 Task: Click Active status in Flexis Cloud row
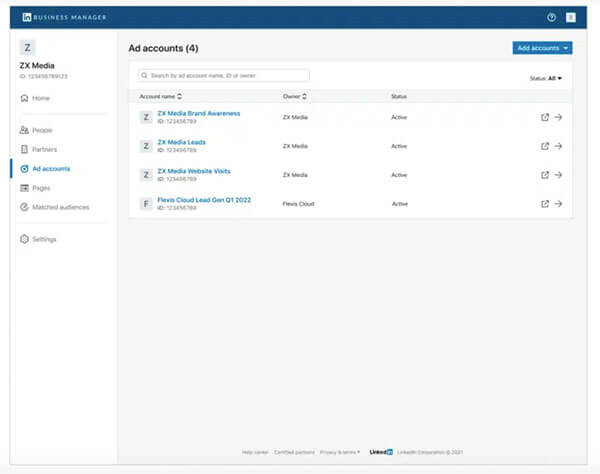[x=400, y=204]
